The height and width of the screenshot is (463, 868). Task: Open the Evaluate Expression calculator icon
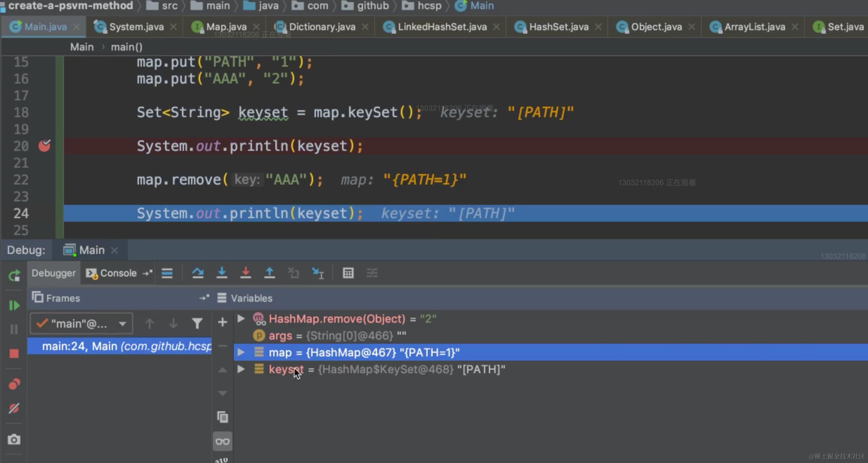point(348,273)
